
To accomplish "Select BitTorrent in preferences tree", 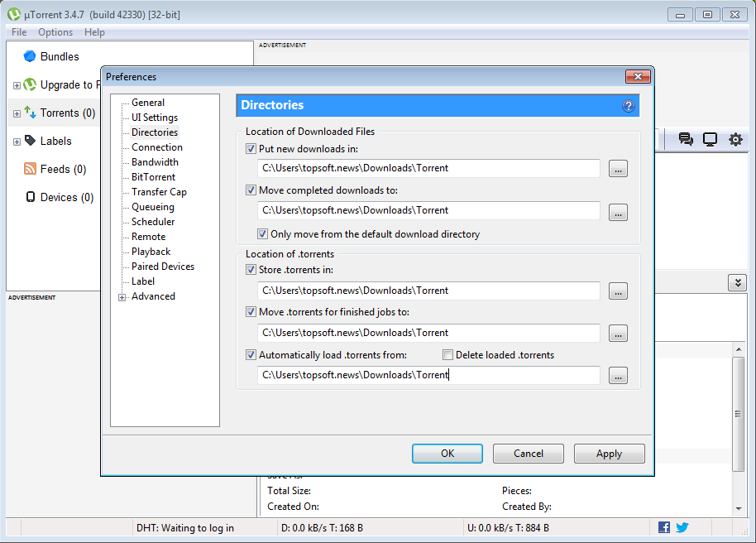I will coord(153,177).
